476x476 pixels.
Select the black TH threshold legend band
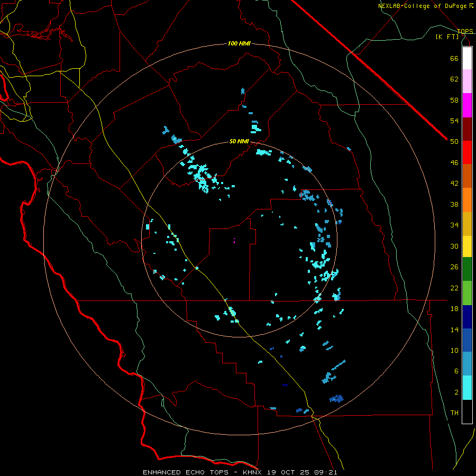(467, 411)
